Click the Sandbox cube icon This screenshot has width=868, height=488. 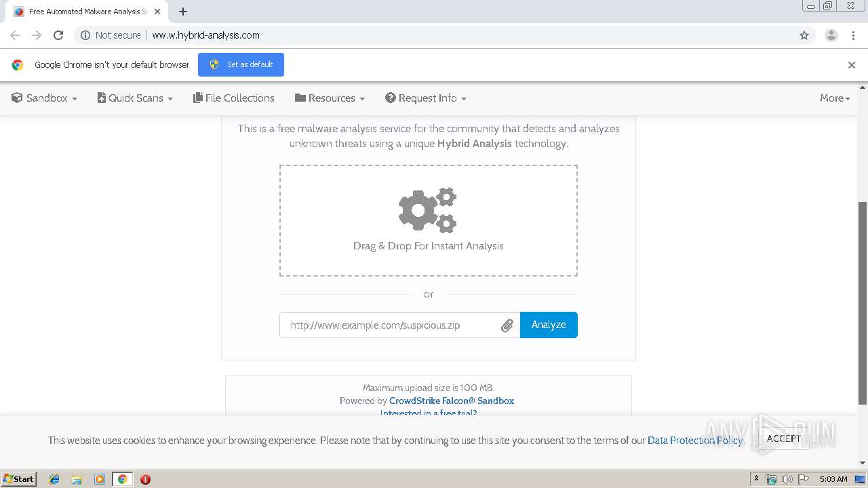point(17,98)
